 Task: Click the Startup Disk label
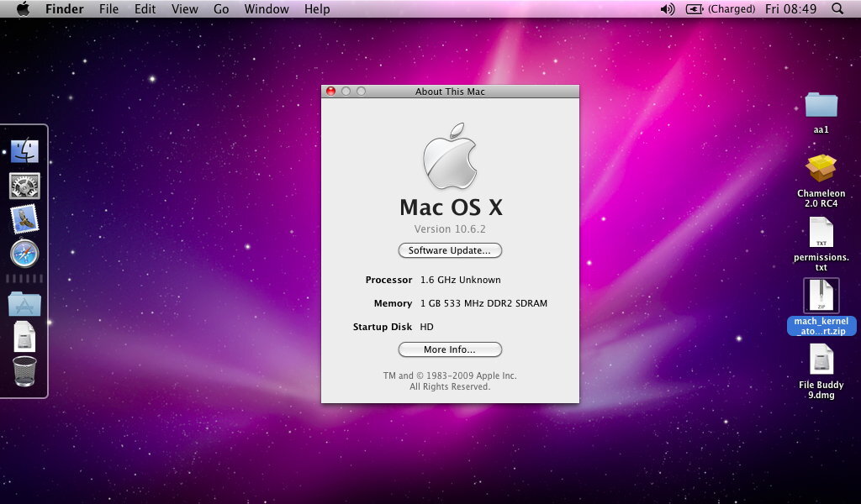[383, 327]
